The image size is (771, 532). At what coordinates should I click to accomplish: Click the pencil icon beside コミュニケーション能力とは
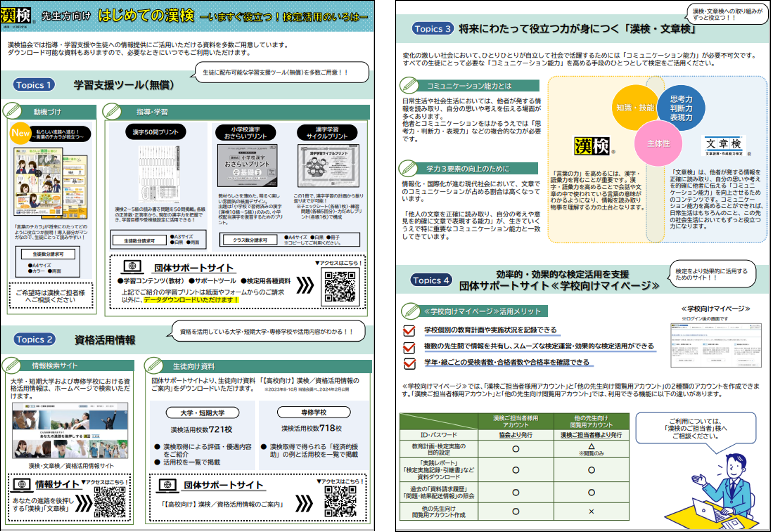[409, 85]
